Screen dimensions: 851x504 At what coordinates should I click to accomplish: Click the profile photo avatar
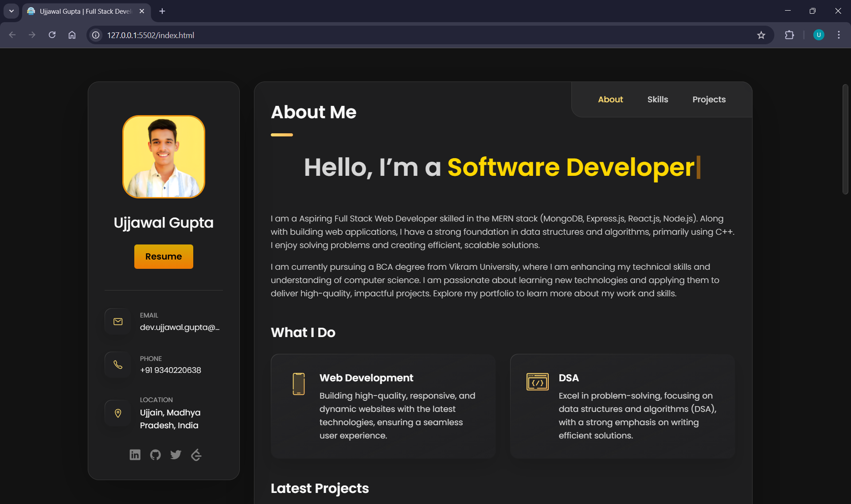164,157
